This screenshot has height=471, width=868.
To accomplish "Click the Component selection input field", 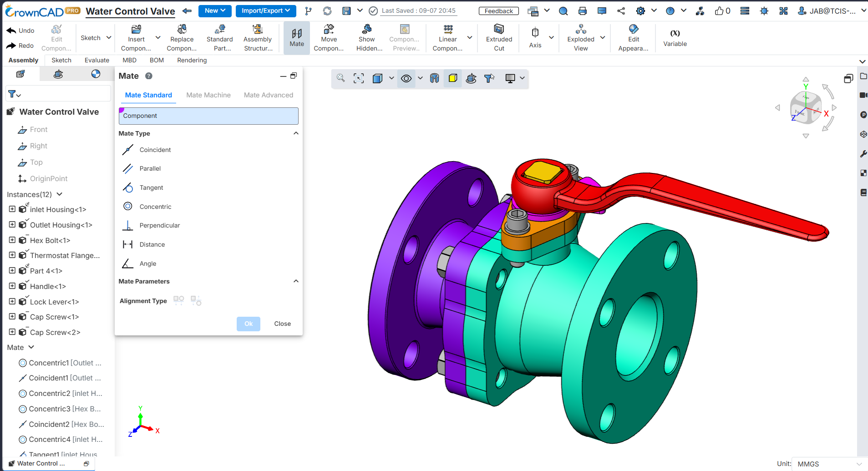I will tap(208, 116).
